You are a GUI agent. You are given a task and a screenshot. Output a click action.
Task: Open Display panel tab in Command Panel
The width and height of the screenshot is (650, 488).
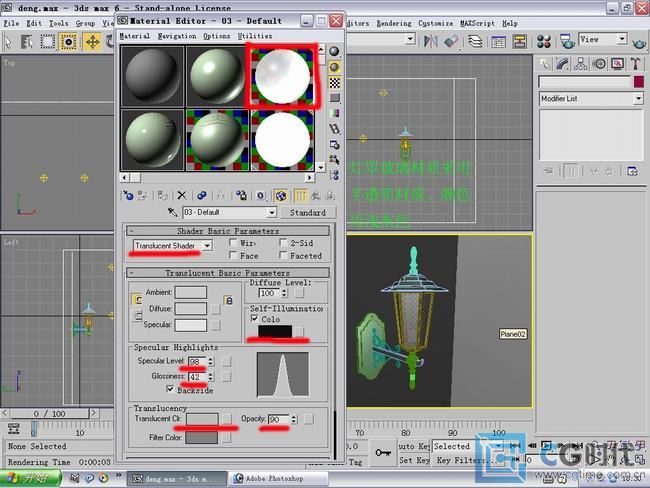point(618,64)
